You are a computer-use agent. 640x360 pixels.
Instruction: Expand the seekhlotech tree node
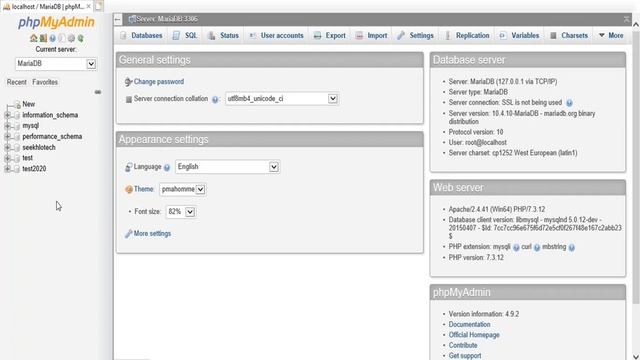point(7,147)
